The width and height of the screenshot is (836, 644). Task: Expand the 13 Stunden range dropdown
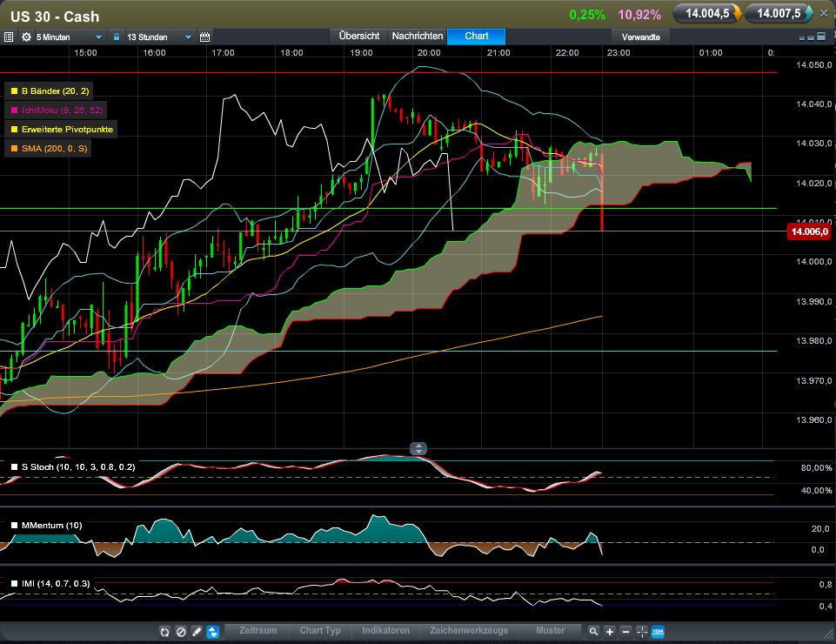pyautogui.click(x=188, y=37)
